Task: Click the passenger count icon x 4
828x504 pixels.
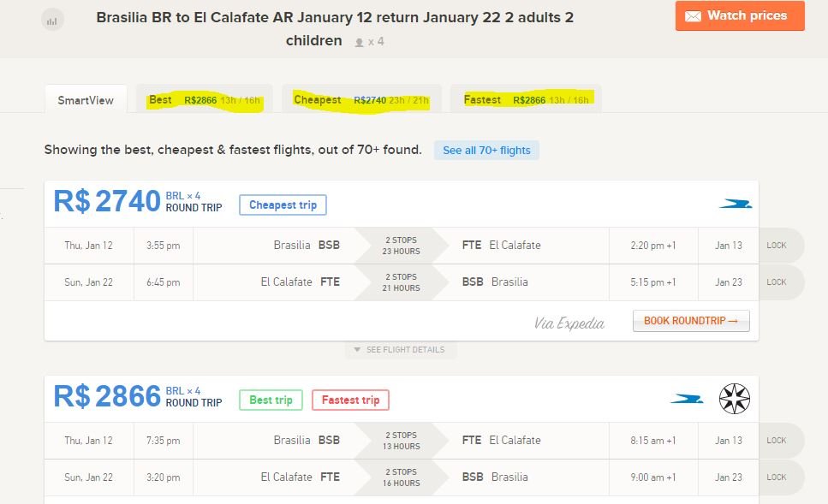Action: click(x=369, y=41)
